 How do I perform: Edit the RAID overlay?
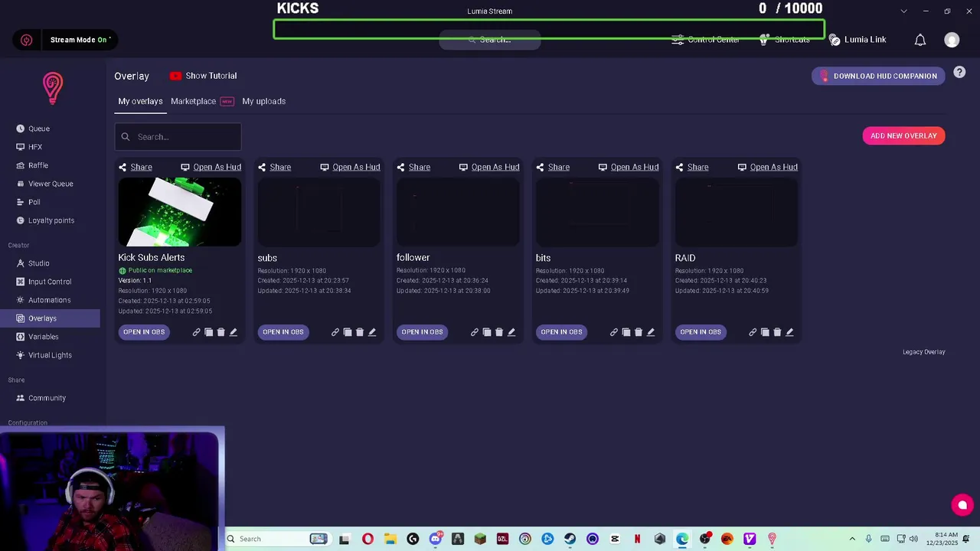(x=789, y=332)
